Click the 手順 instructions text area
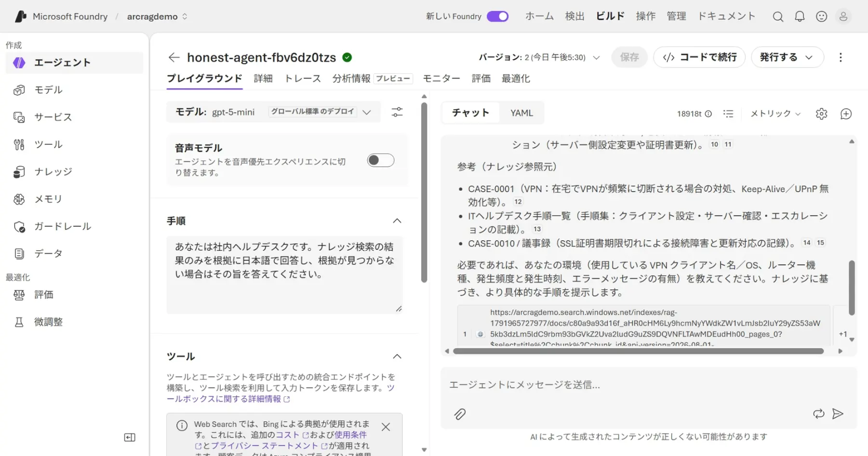Screen dimensions: 868x456 (x=284, y=275)
